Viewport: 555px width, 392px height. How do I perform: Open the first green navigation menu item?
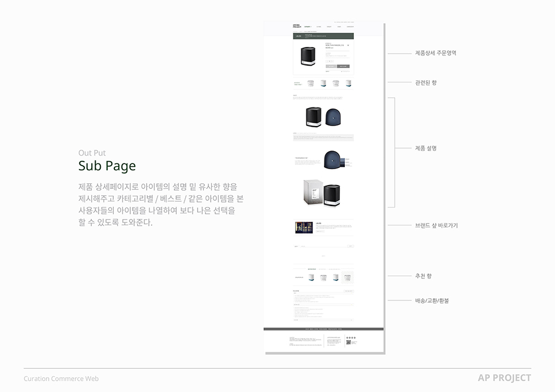pos(308,27)
